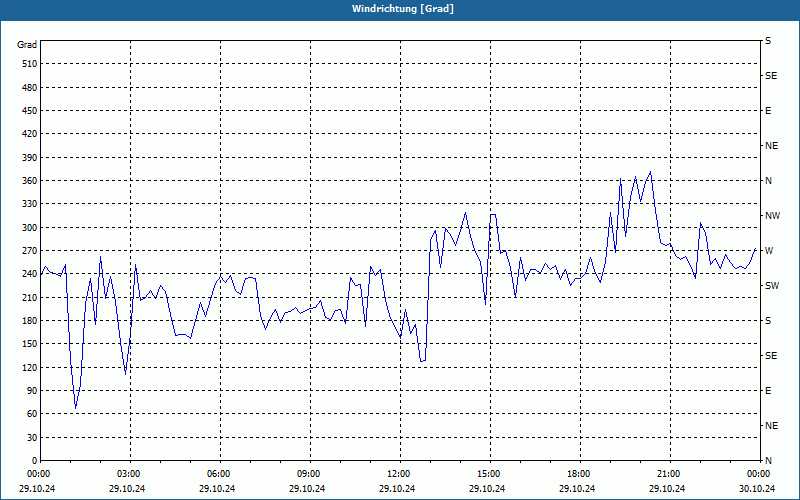Click the E compass label beside 450 gridline

(x=768, y=111)
